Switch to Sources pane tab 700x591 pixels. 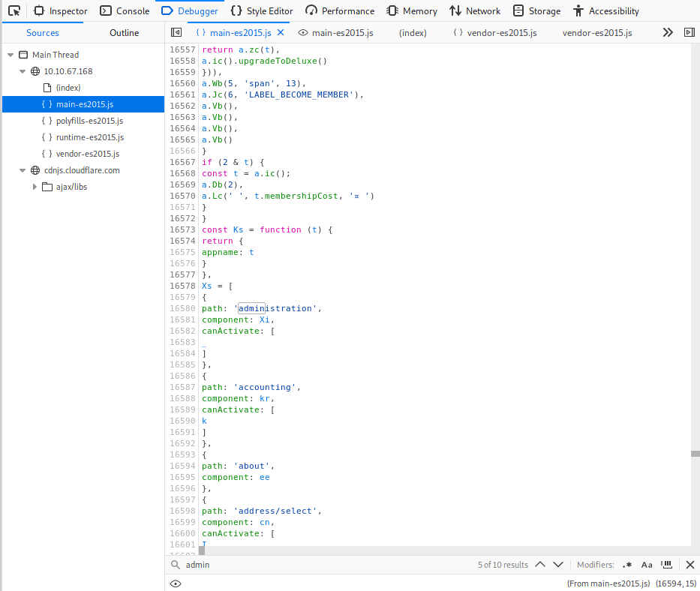pyautogui.click(x=43, y=32)
